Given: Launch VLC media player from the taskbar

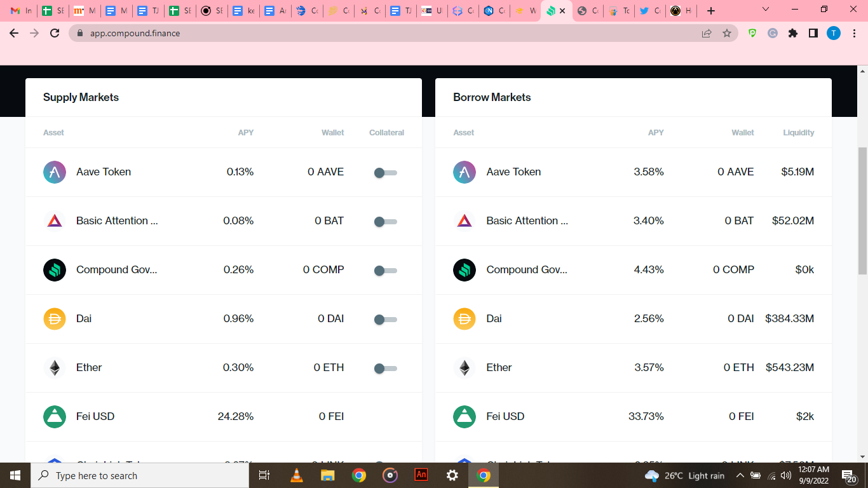Looking at the screenshot, I should (x=297, y=475).
